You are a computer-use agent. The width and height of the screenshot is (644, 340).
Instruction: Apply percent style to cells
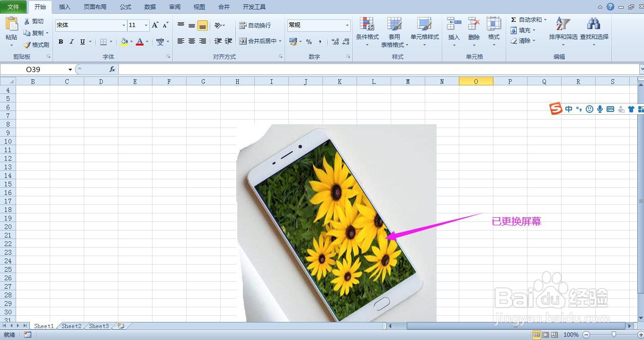pyautogui.click(x=309, y=42)
